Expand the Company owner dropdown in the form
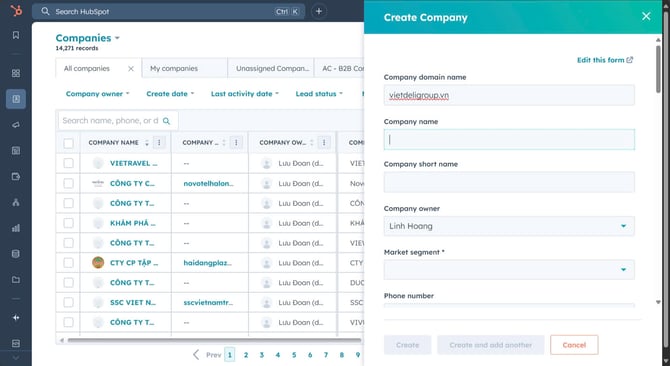This screenshot has width=670, height=366. click(509, 226)
